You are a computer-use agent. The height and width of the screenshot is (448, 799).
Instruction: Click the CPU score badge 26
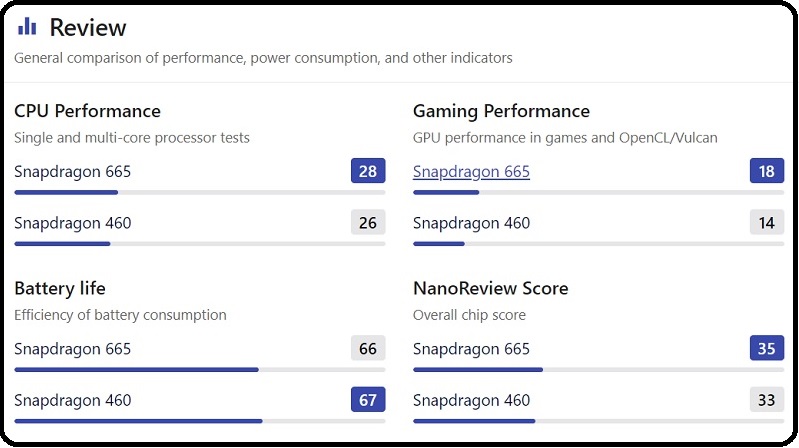[x=368, y=223]
